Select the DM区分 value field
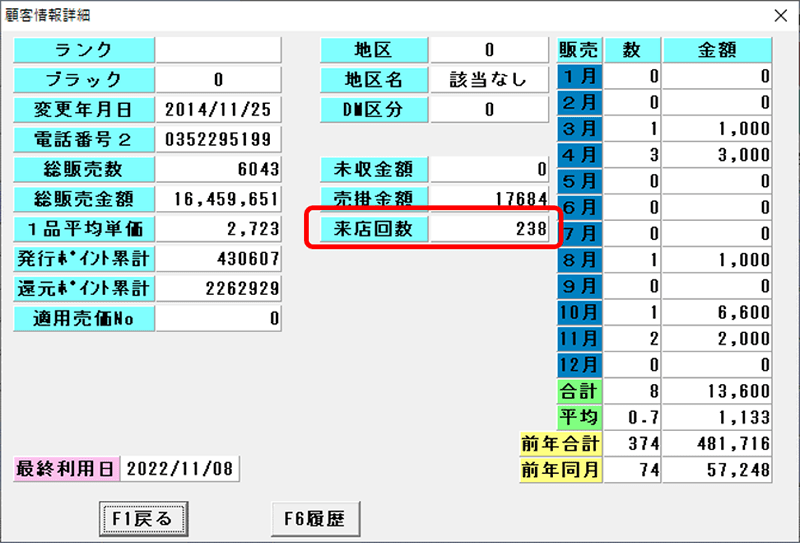The width and height of the screenshot is (800, 543). [490, 110]
